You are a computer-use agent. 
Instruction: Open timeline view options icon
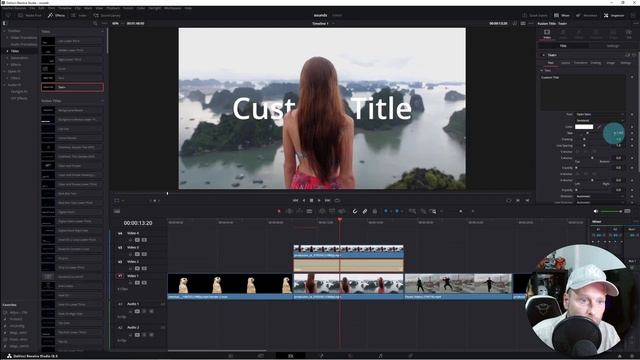(117, 211)
